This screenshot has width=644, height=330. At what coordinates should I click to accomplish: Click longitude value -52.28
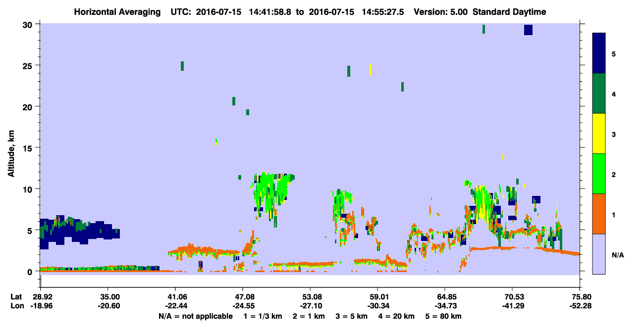(580, 306)
